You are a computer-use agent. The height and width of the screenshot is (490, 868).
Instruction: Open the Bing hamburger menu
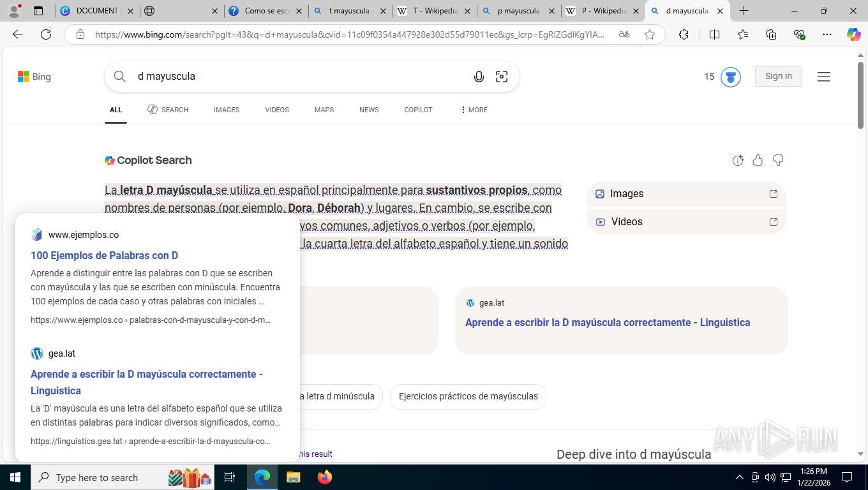click(x=824, y=77)
